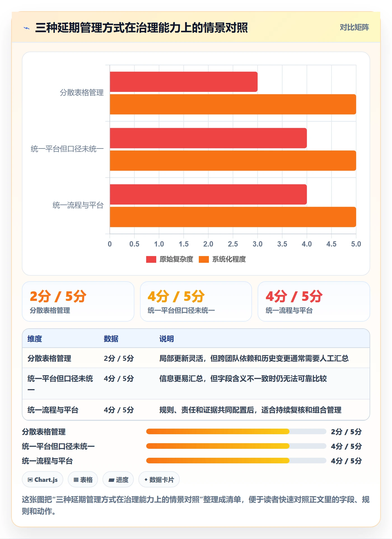Click the 统一流程与平台 progress bar at the bottom
Screen dimensions: 392x539
(236, 461)
